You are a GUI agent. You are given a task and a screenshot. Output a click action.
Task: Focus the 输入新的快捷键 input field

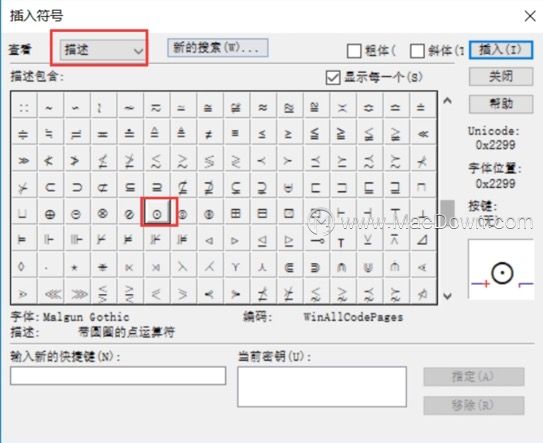coord(118,375)
